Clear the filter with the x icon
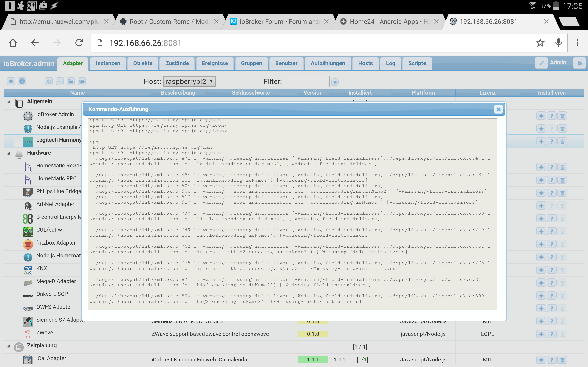588x367 pixels. 335,82
